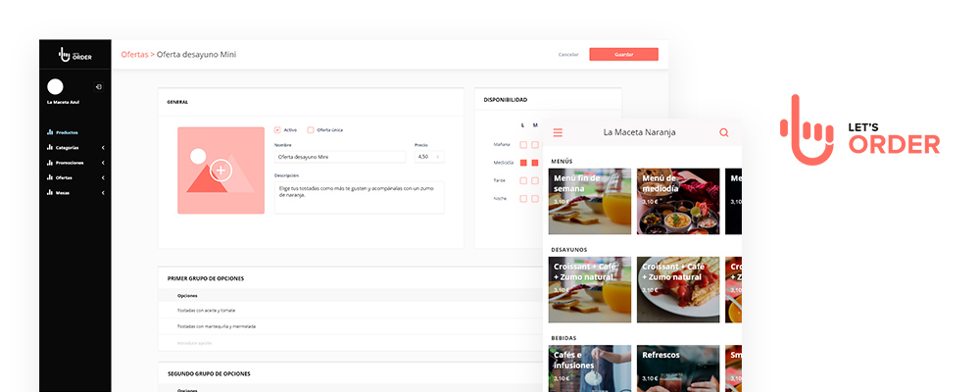Open the Menú fin de semana card

tap(590, 201)
